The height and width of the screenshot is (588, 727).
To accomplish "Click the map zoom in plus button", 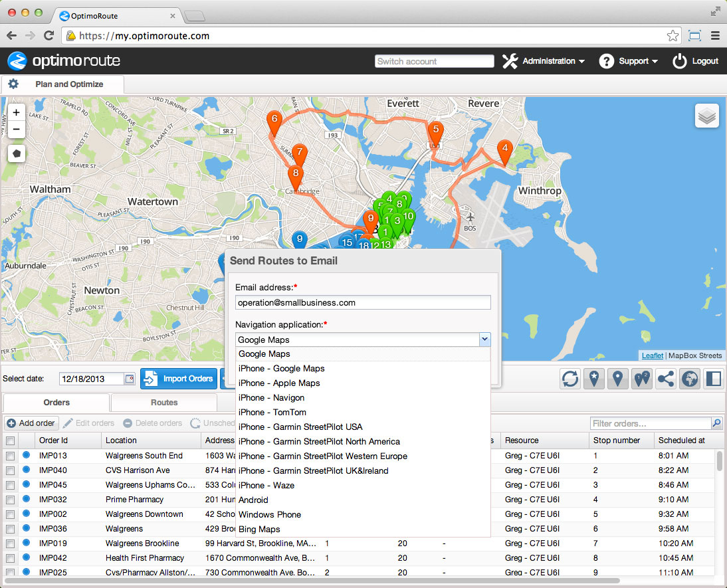I will click(16, 112).
